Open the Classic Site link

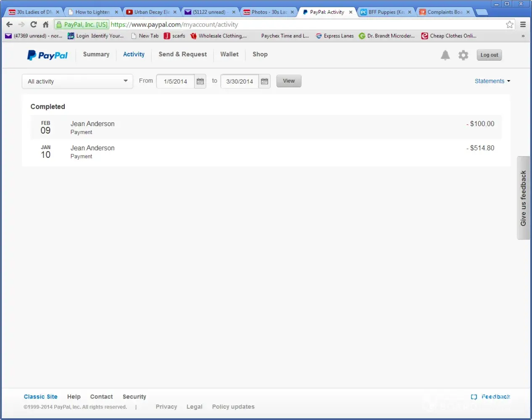tap(41, 396)
